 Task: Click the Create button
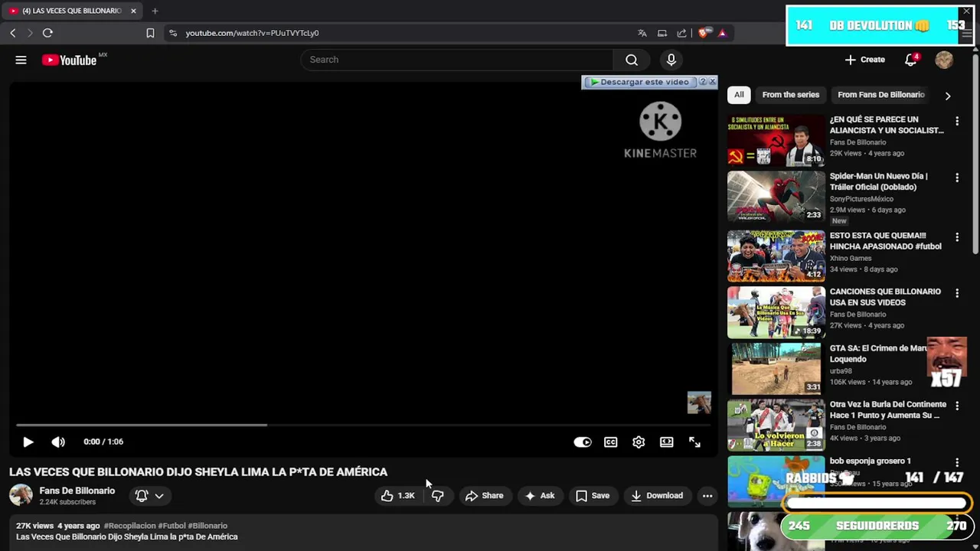[x=864, y=60]
